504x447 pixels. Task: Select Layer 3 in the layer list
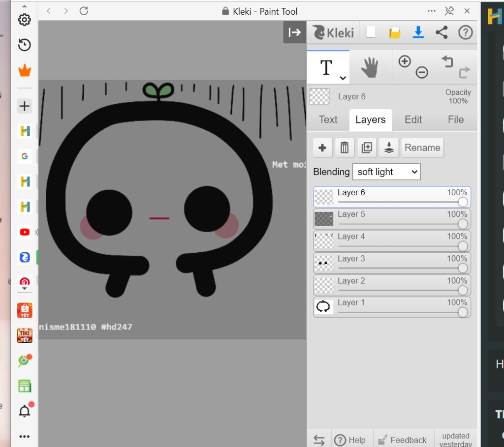(392, 263)
